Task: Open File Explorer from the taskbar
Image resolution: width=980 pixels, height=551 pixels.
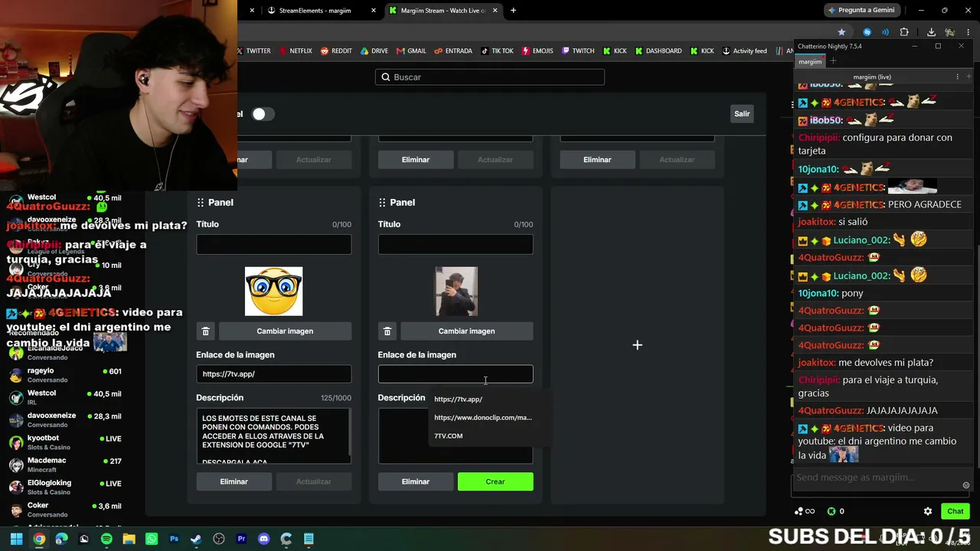Action: click(x=129, y=539)
